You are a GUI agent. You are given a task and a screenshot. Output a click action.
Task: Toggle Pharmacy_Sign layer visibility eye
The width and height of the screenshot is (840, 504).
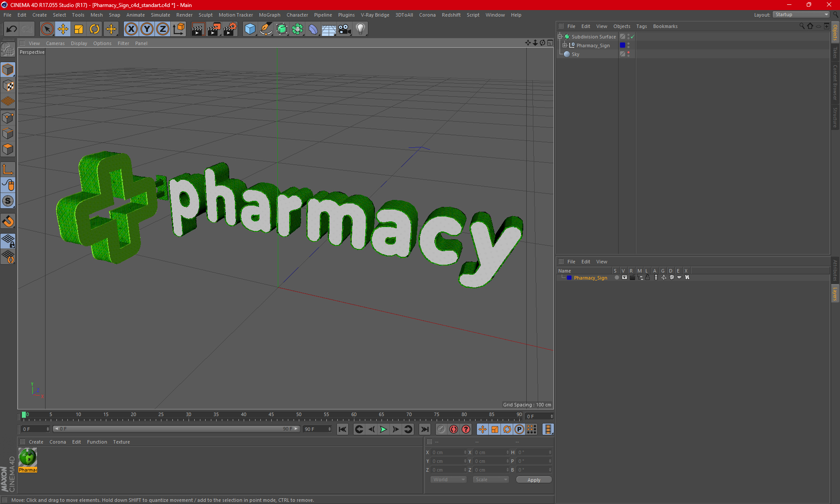(x=624, y=277)
